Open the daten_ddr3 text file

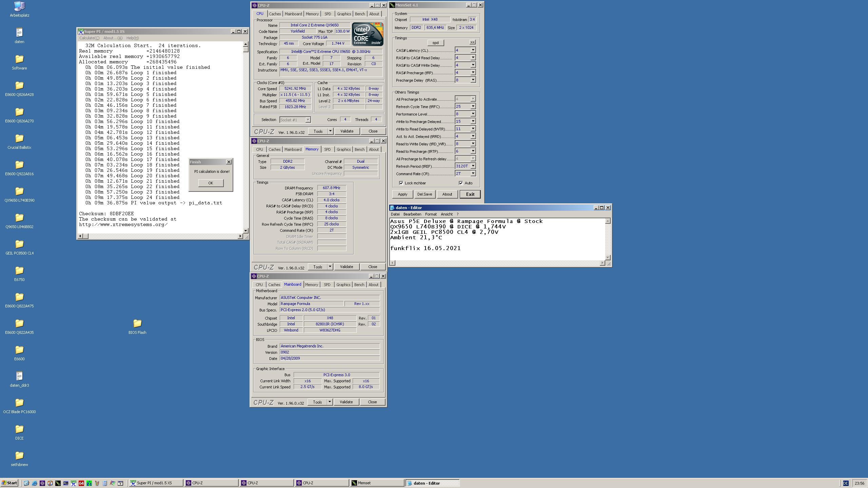tap(19, 379)
